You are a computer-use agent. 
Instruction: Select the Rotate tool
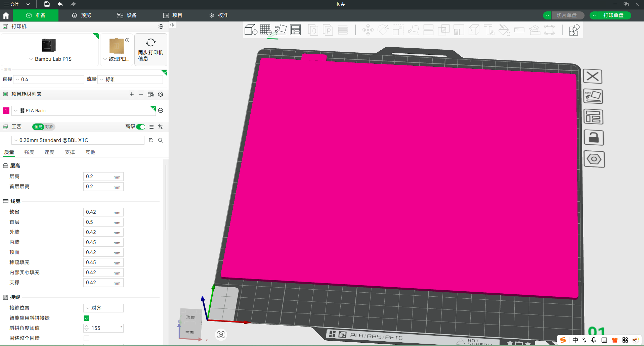point(383,30)
